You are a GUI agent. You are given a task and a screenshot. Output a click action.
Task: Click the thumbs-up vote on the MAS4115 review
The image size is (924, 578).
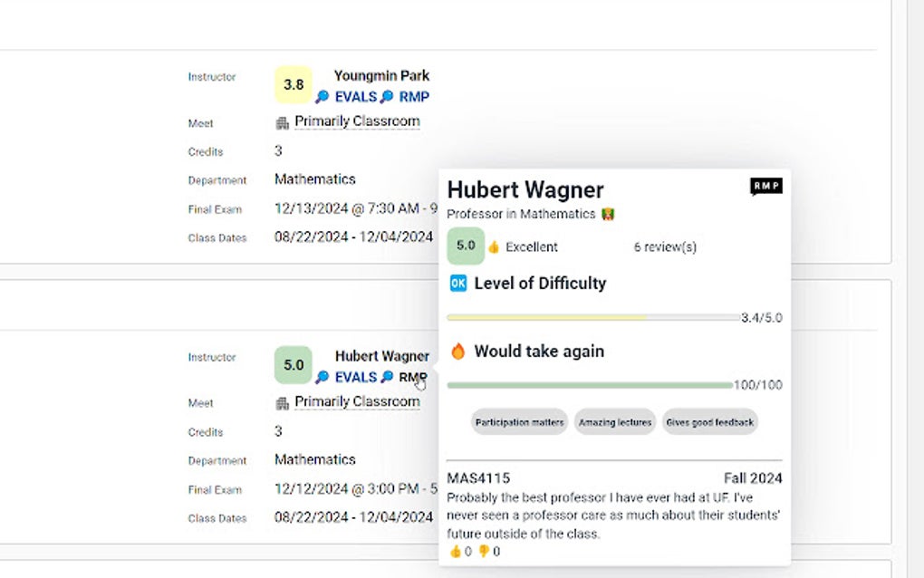click(x=456, y=552)
